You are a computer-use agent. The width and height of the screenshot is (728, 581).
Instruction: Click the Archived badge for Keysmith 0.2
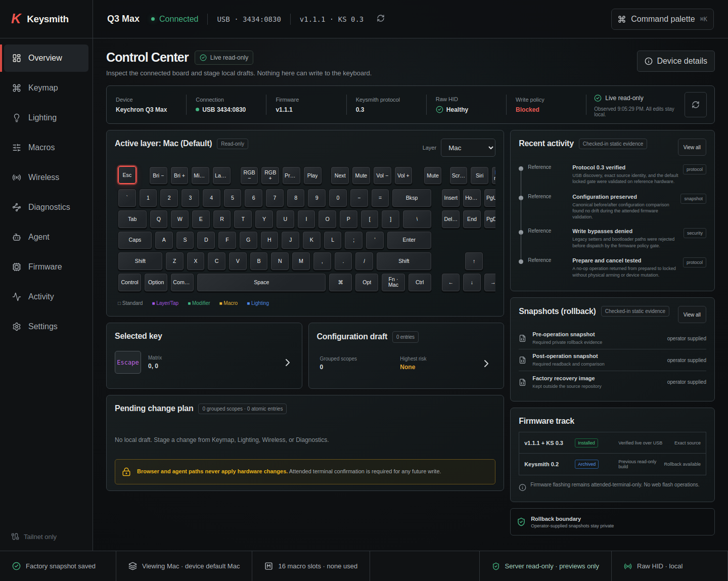[x=587, y=464]
